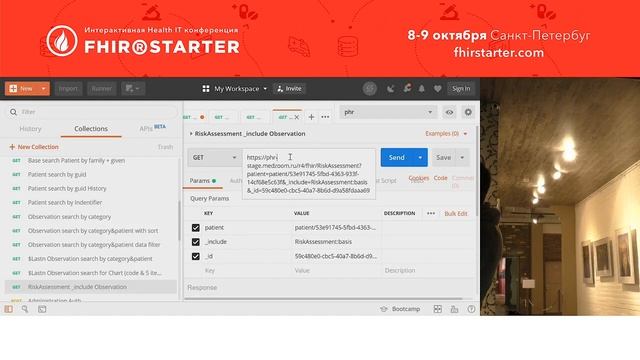Open the tab options three-dots menu
640x360 pixels.
[325, 117]
